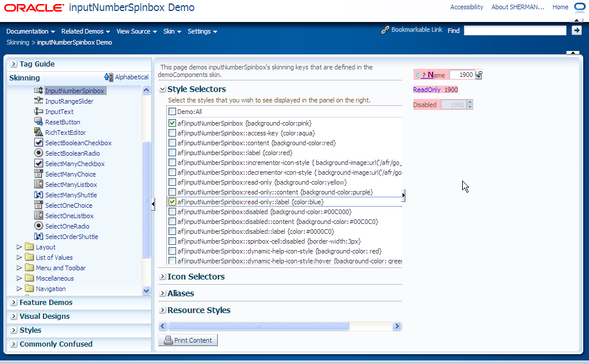The width and height of the screenshot is (589, 364).
Task: Click the List of Values folder icon
Action: (30, 257)
